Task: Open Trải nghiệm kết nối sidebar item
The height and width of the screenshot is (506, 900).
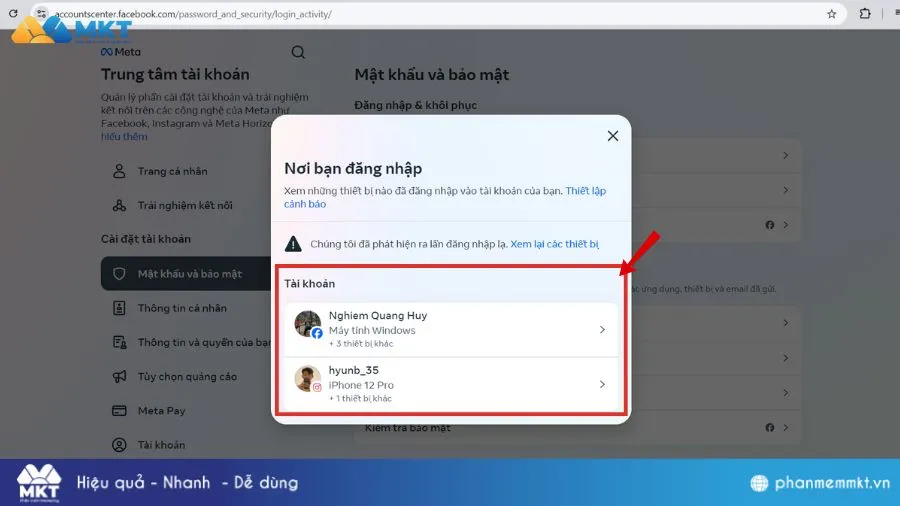Action: pyautogui.click(x=185, y=205)
